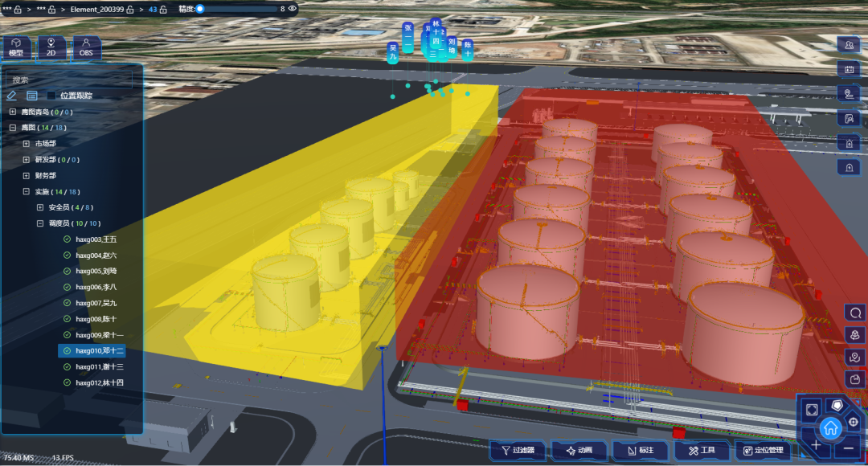Click the edit pencil icon under search
868x466 pixels.
tap(11, 96)
